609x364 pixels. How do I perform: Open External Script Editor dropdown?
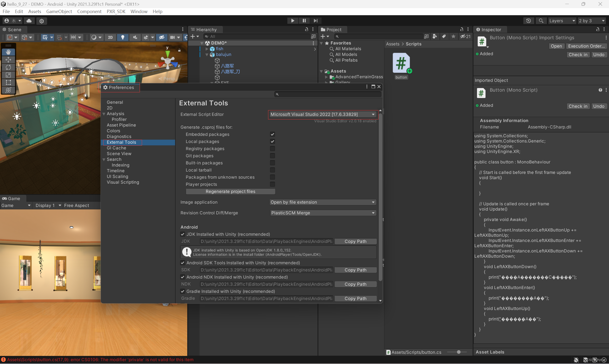(x=322, y=114)
